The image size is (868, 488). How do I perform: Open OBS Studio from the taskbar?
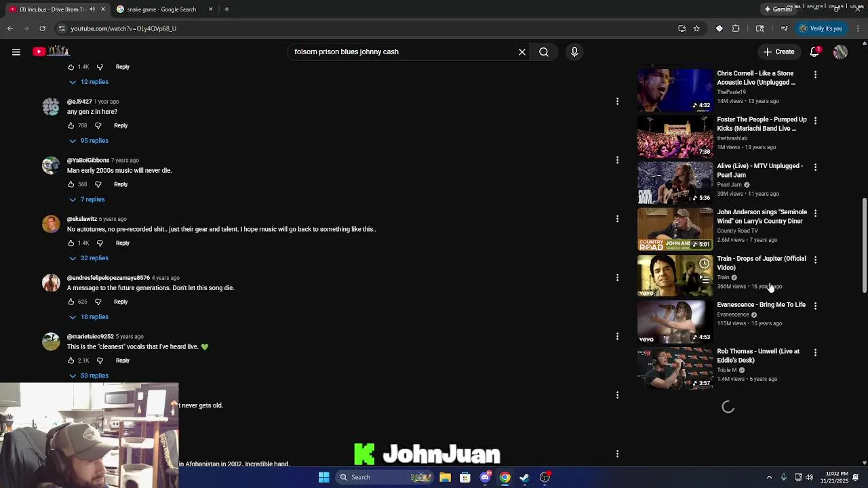pyautogui.click(x=545, y=477)
